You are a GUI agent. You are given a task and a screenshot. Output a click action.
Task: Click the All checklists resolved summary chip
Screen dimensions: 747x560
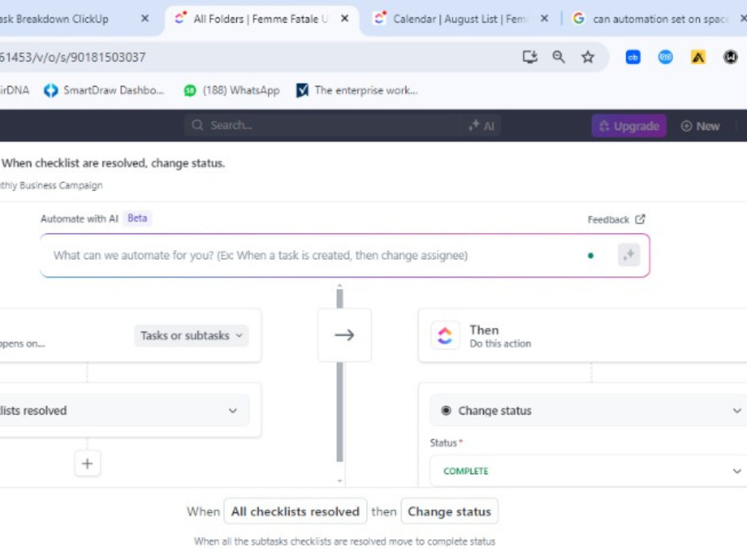295,511
